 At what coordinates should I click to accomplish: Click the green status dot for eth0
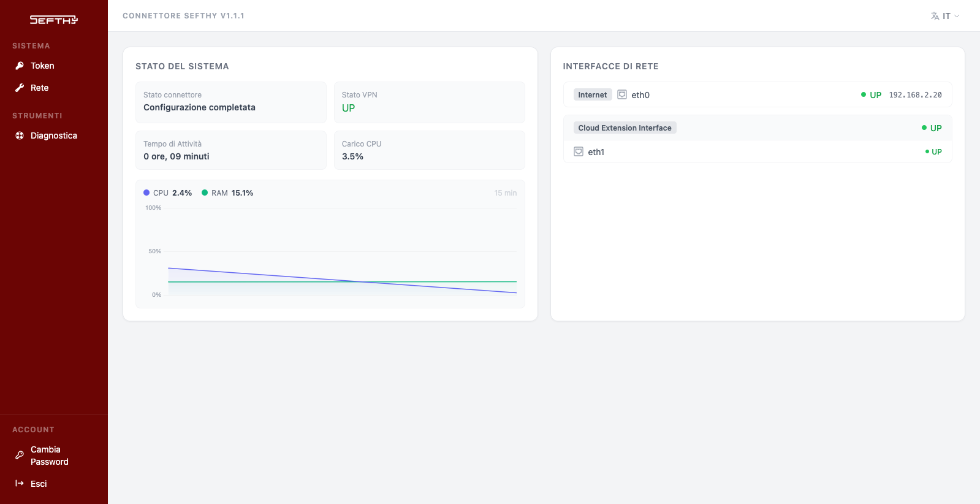864,94
